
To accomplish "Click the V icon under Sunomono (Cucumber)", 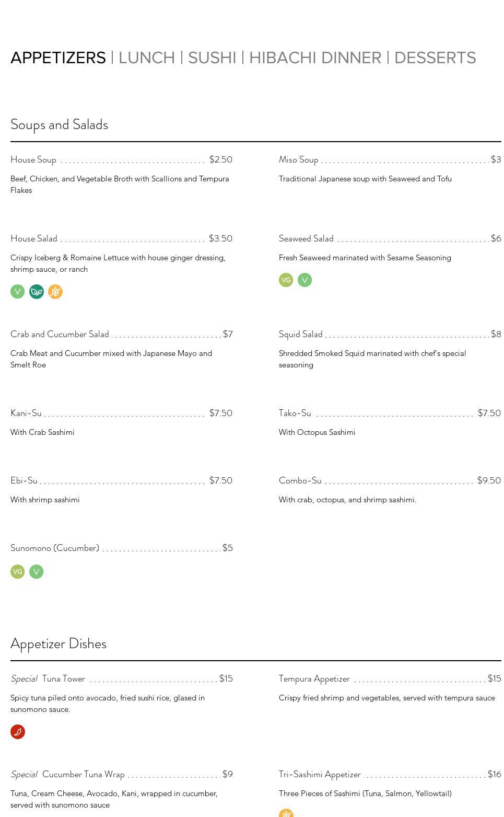I will (37, 572).
